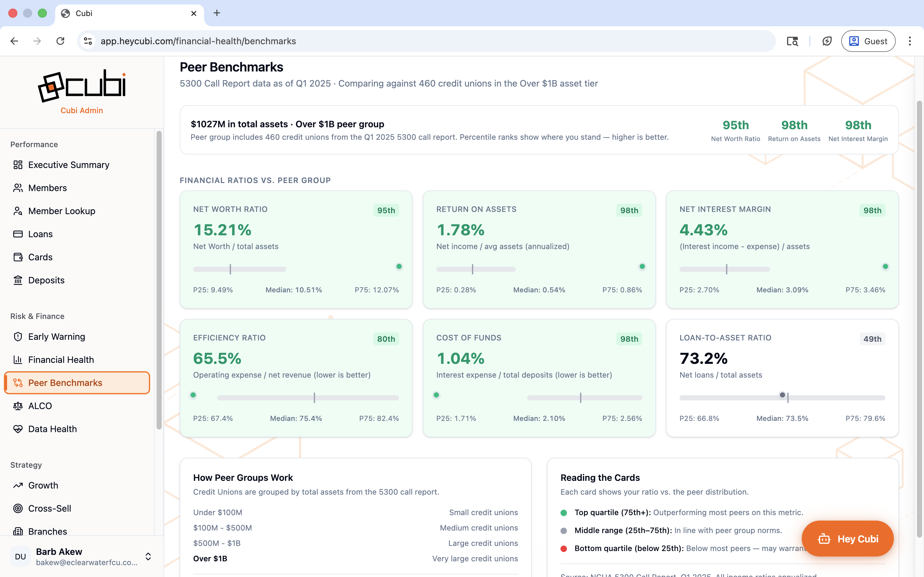Image resolution: width=924 pixels, height=577 pixels.
Task: Select Cross-Sell in the sidebar
Action: coord(50,508)
